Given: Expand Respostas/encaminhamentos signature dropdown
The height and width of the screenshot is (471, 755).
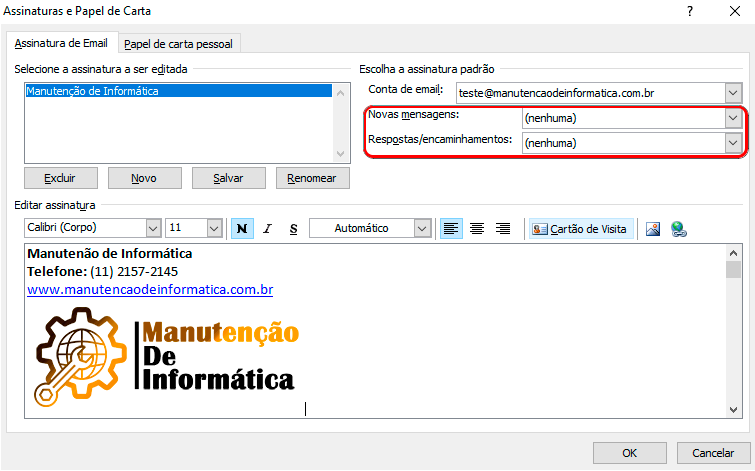Looking at the screenshot, I should 733,143.
